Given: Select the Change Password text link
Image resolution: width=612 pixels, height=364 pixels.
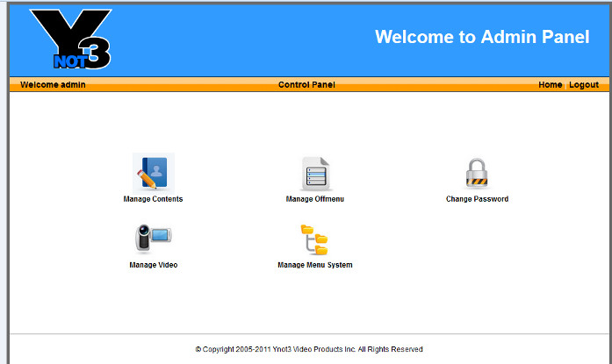Looking at the screenshot, I should pos(477,199).
